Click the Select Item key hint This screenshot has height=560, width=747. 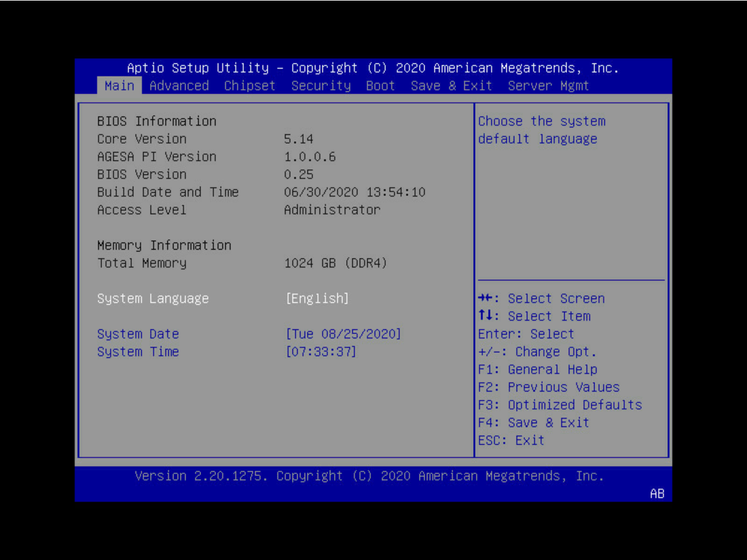(534, 316)
